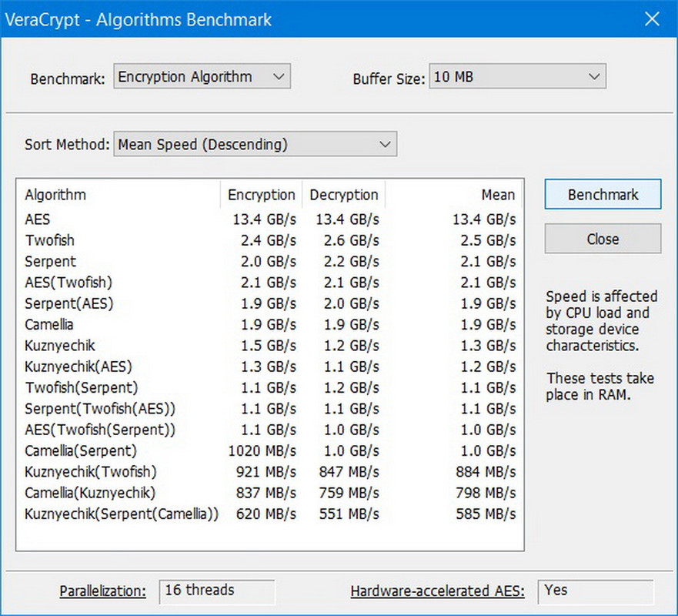Open the Benchmark type dropdown

tap(202, 76)
